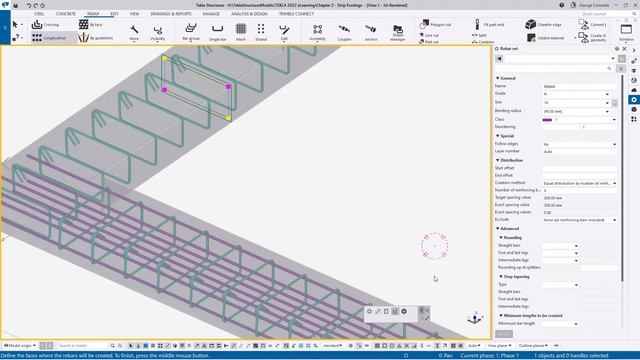640x360 pixels.
Task: Use the Fit part end tool
Action: tap(489, 24)
